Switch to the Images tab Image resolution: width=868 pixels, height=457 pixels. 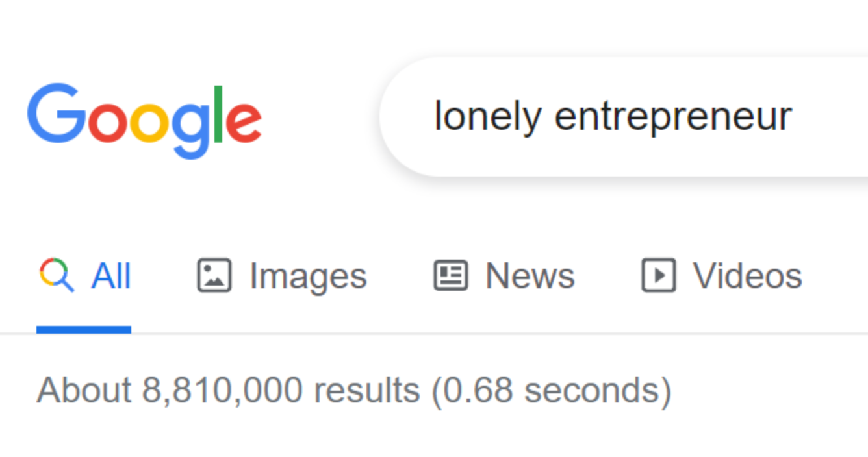coord(308,277)
